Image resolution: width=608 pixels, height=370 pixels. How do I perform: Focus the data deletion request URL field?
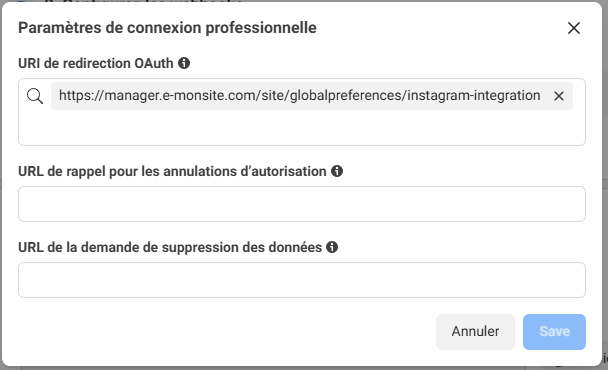[x=302, y=280]
